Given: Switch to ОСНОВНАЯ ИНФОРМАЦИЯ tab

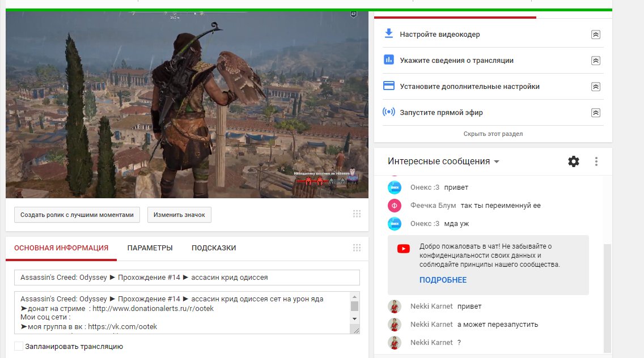Looking at the screenshot, I should coord(61,248).
